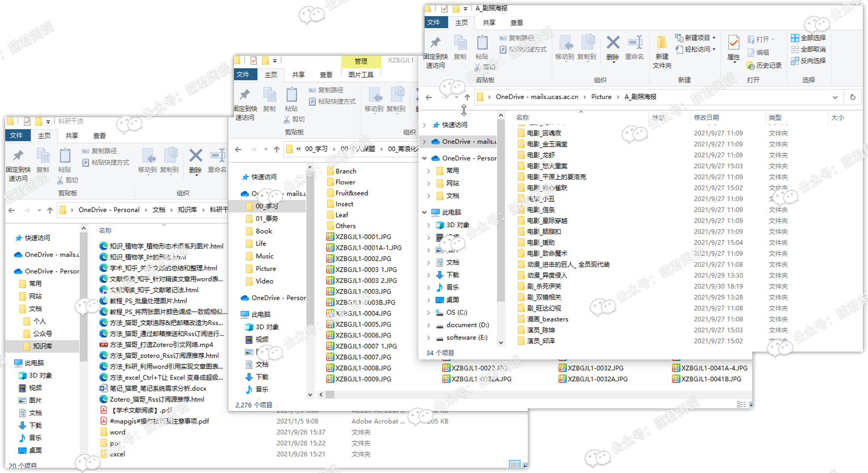Sort by 修改日期 column in A_剧照海报
The image size is (868, 473).
pos(706,118)
